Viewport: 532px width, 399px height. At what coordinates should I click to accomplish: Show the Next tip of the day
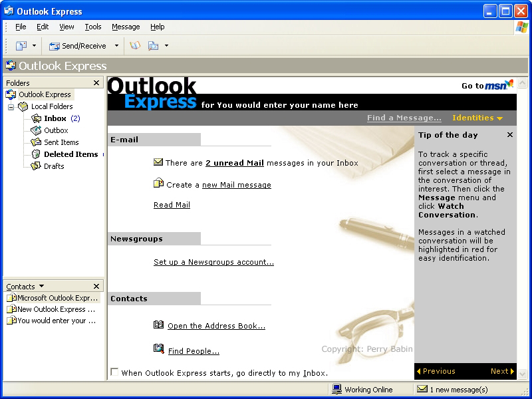(502, 371)
